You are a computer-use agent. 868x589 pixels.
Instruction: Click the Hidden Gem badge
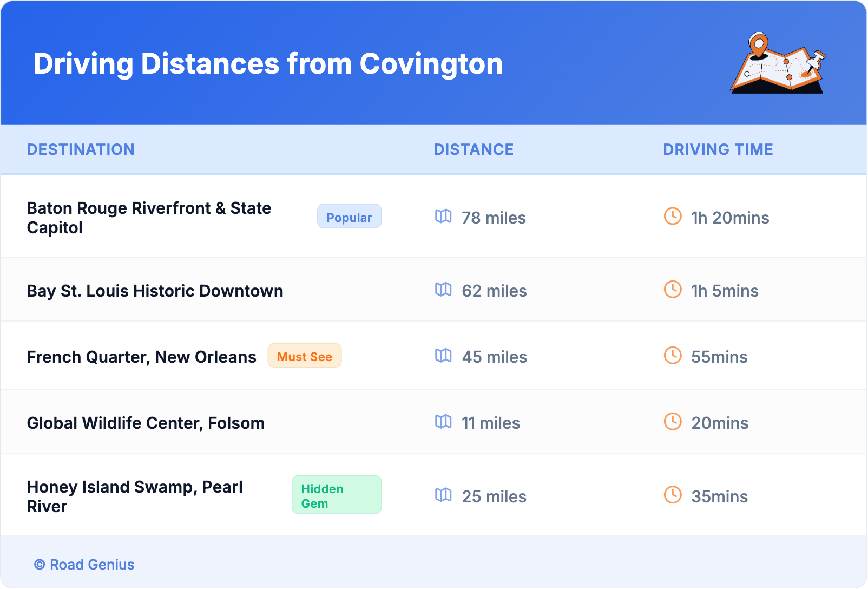click(336, 495)
